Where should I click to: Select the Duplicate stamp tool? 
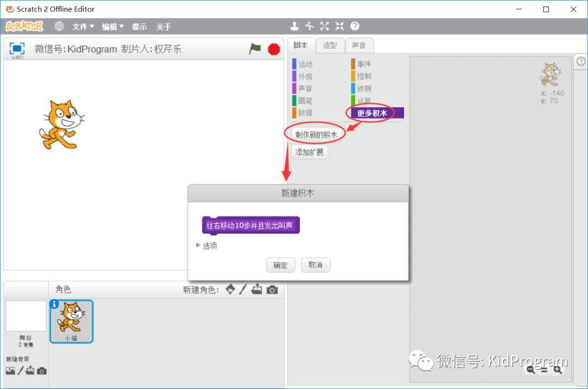(295, 26)
